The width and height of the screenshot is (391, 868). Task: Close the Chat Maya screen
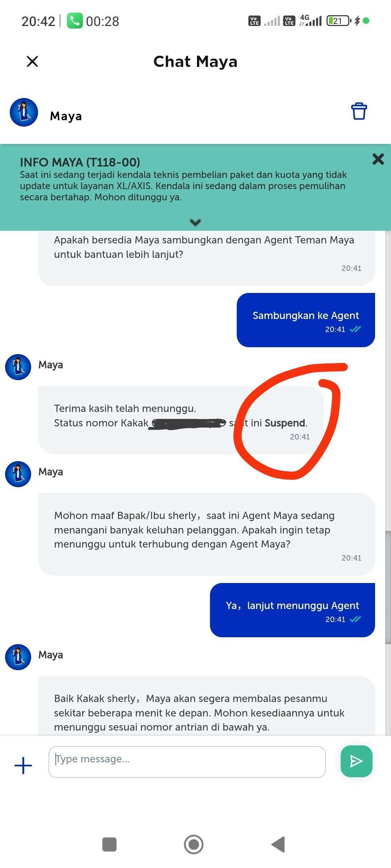click(x=33, y=61)
